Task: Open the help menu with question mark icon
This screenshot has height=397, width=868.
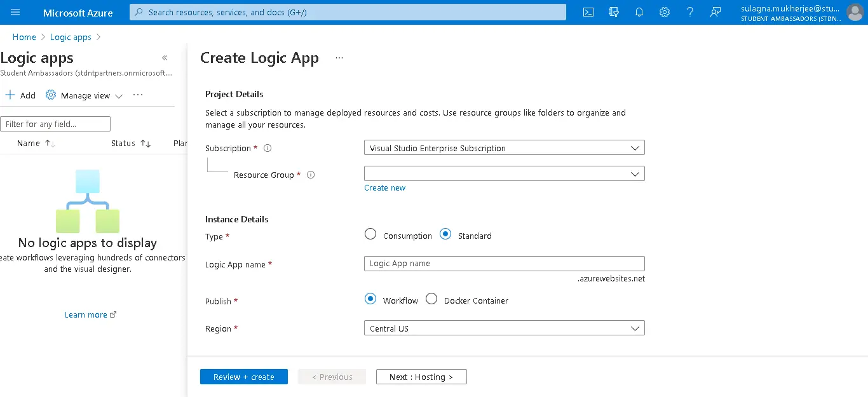Action: point(690,12)
